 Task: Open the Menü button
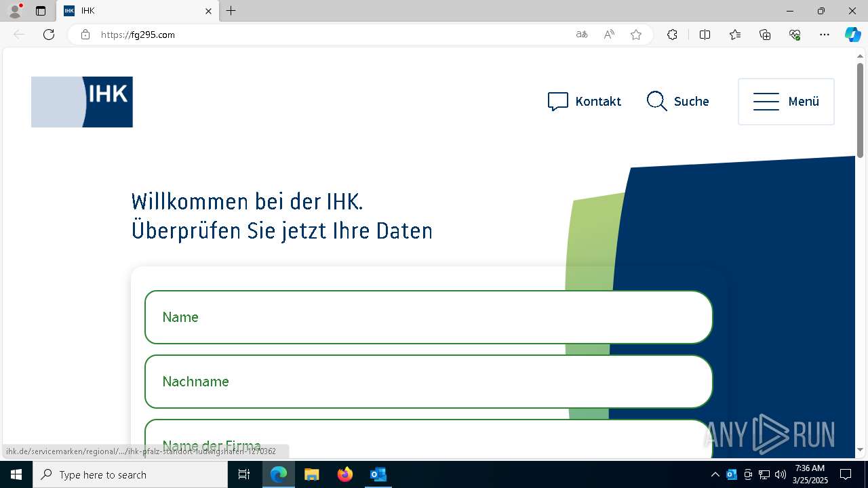(x=786, y=102)
